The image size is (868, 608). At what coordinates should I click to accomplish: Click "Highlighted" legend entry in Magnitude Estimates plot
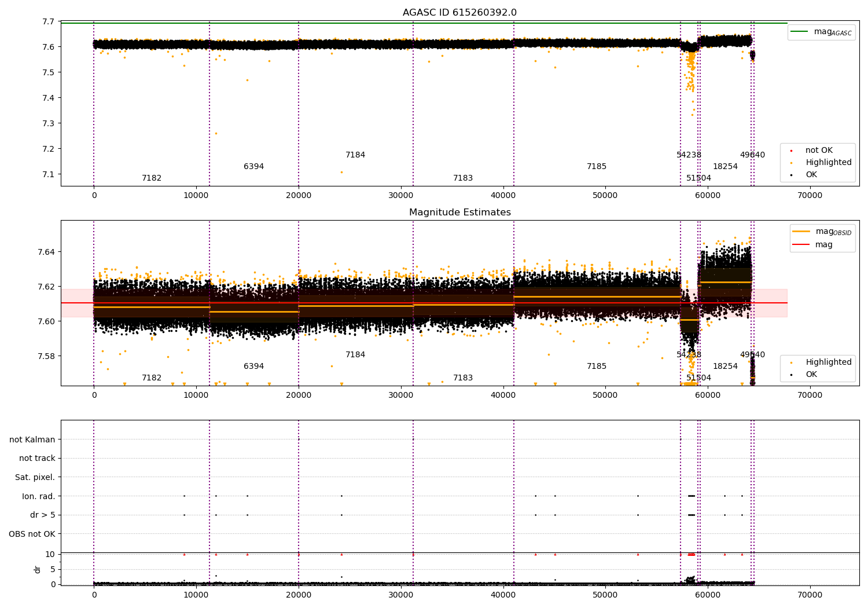(821, 362)
